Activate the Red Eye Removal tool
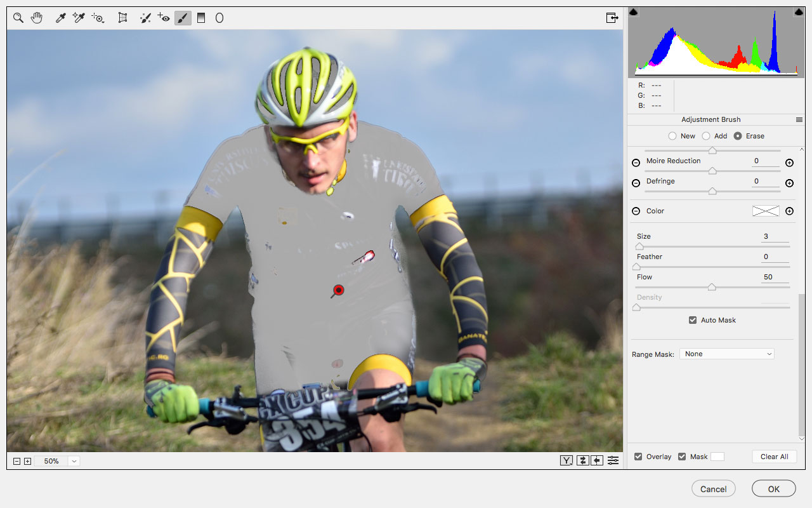The width and height of the screenshot is (812, 508). point(163,18)
